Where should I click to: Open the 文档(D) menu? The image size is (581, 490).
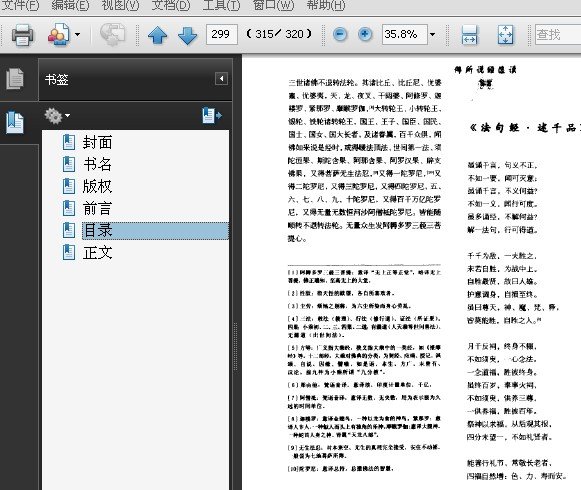170,5
